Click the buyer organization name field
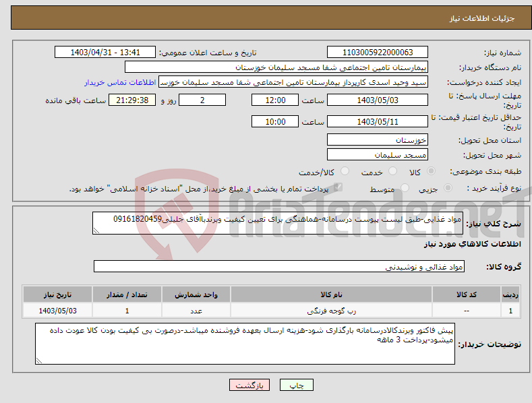The width and height of the screenshot is (532, 403). point(276,67)
